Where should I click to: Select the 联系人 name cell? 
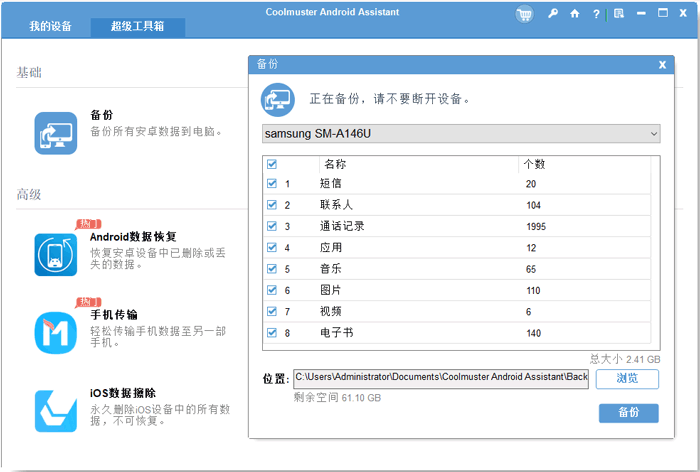tap(336, 205)
